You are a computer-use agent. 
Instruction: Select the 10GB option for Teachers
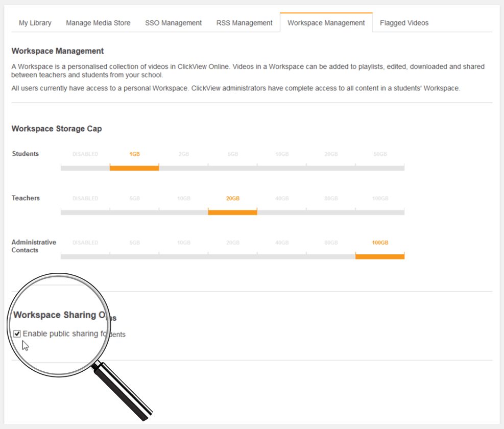pyautogui.click(x=183, y=211)
